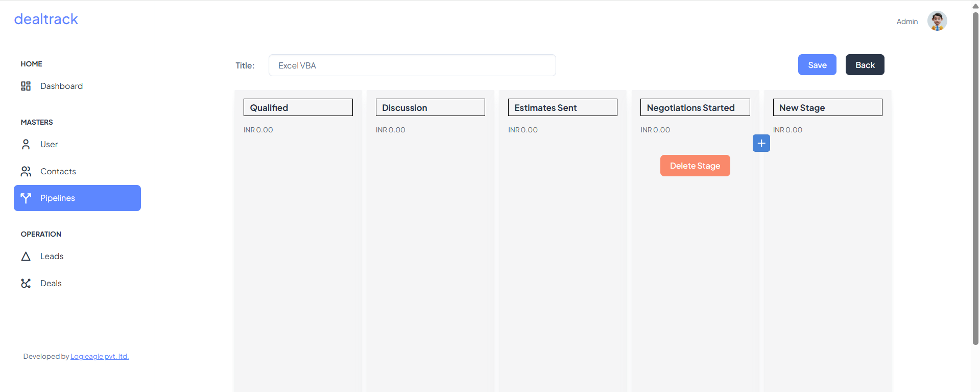Save the pipeline
This screenshot has width=980, height=392.
(817, 65)
